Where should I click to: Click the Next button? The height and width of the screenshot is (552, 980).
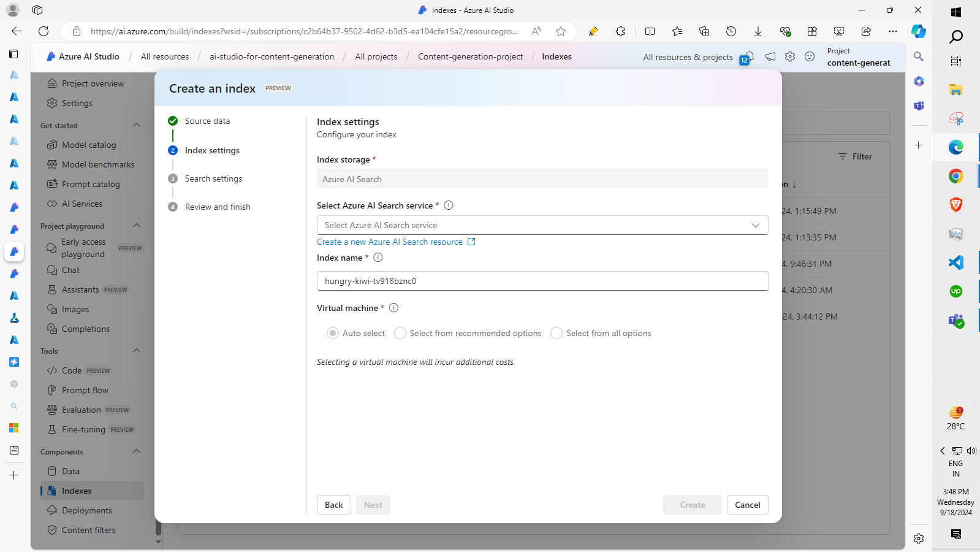[373, 505]
